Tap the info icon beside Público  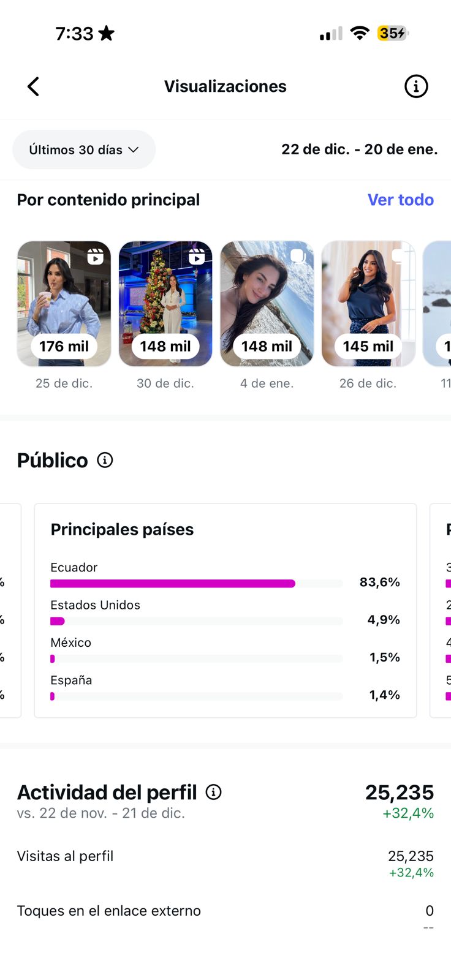105,460
